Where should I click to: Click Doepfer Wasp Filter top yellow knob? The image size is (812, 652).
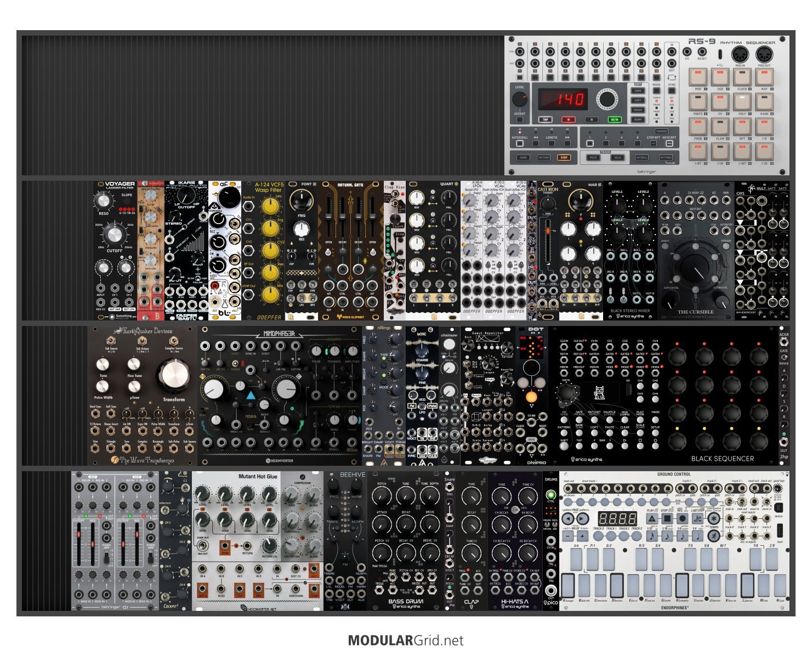point(269,207)
